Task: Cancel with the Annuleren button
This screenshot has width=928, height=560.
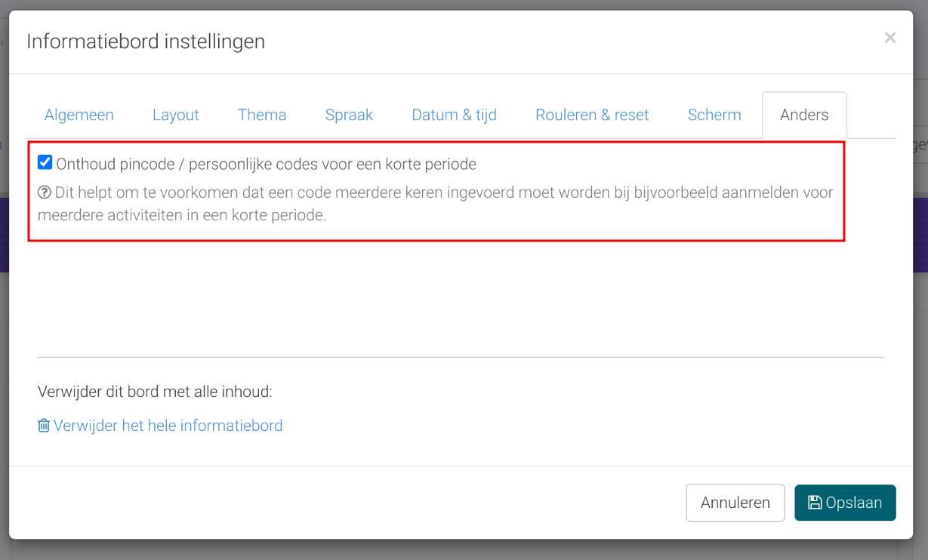Action: 735,503
